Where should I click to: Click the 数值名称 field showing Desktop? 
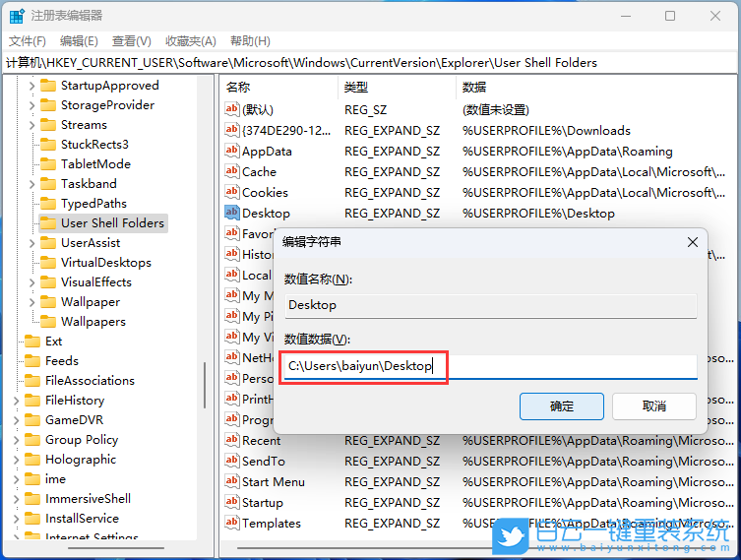tap(490, 305)
